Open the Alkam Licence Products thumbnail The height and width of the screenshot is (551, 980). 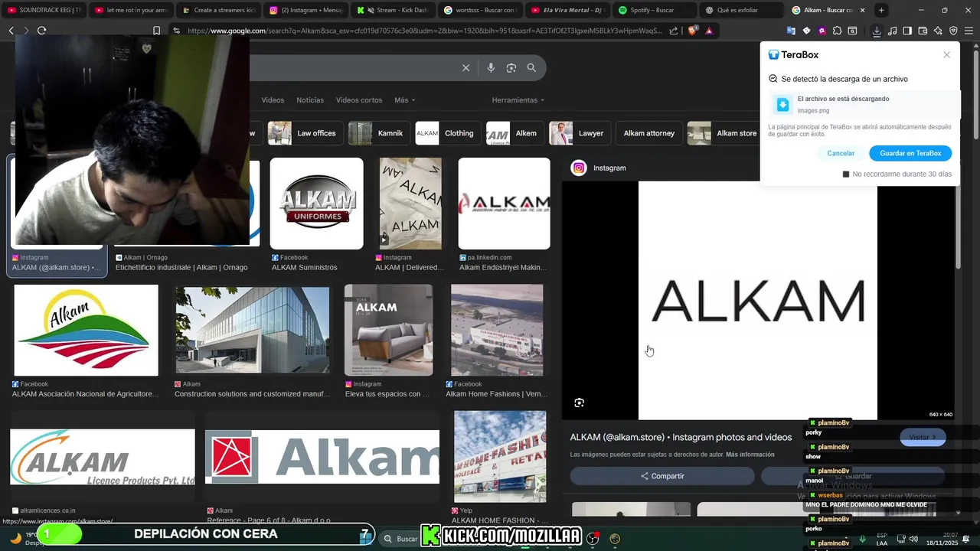coord(103,456)
